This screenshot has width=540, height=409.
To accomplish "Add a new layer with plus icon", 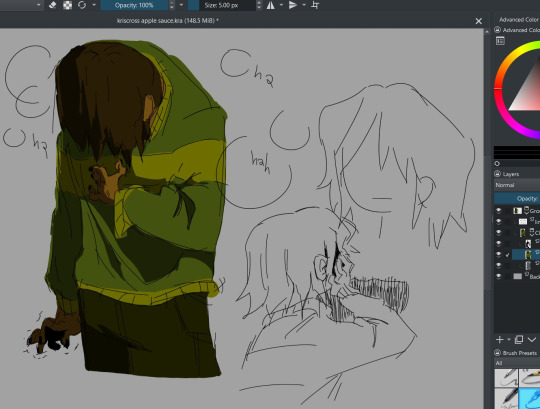I will (499, 340).
